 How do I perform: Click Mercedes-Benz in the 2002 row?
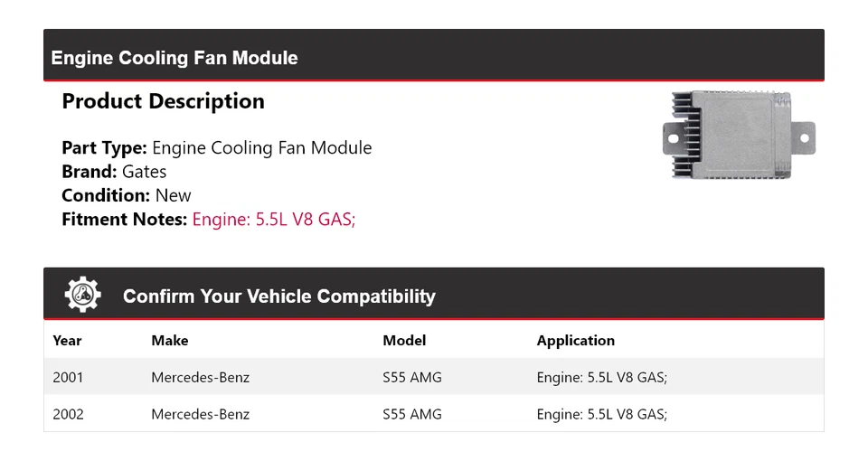(x=200, y=414)
